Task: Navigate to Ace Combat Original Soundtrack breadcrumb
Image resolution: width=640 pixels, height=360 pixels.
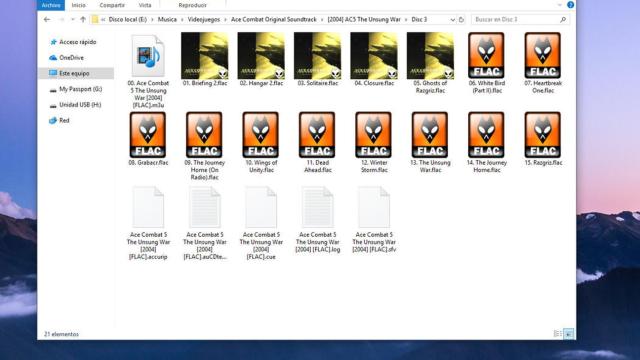Action: click(x=273, y=19)
